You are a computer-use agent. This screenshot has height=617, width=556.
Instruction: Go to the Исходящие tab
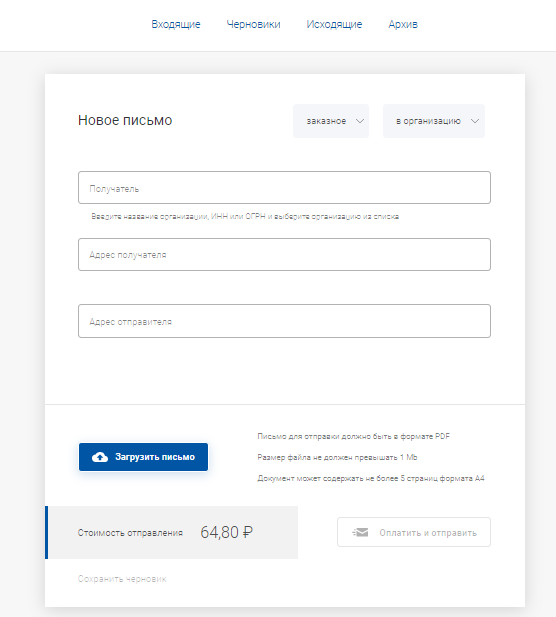(x=334, y=24)
